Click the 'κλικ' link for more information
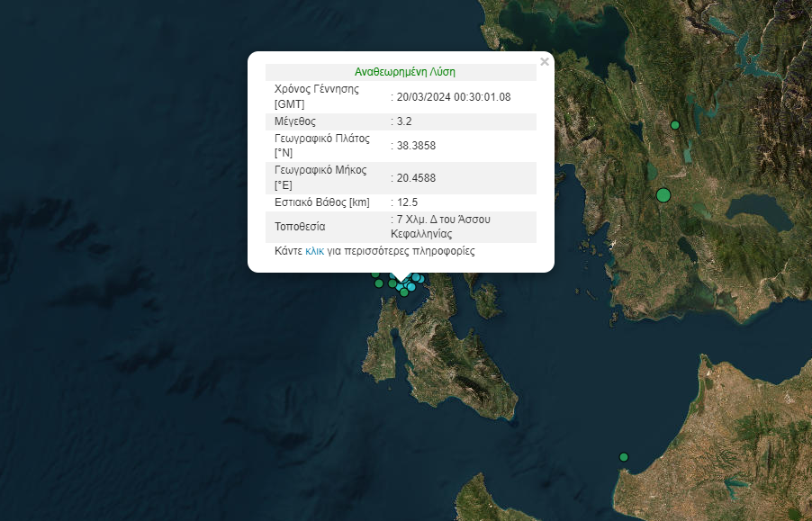 click(314, 251)
